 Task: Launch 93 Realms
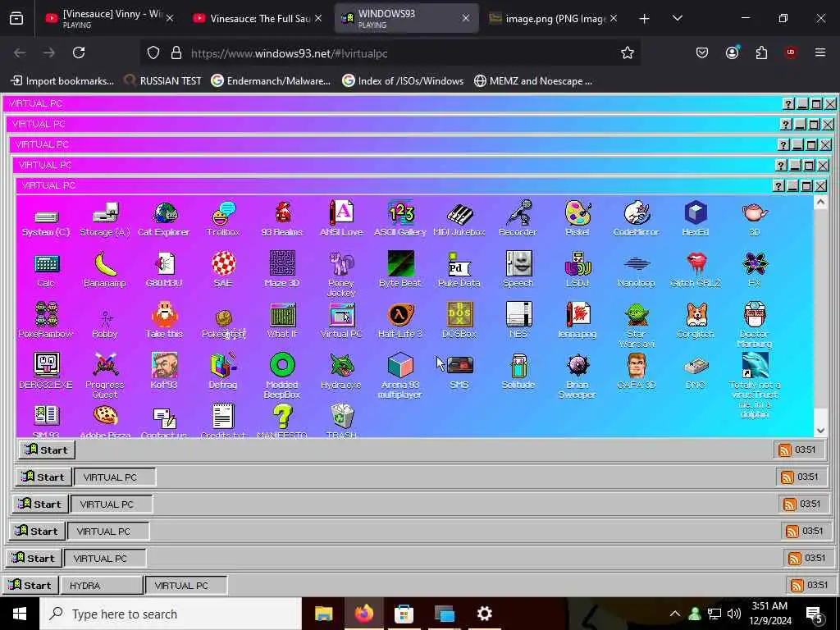click(x=282, y=220)
